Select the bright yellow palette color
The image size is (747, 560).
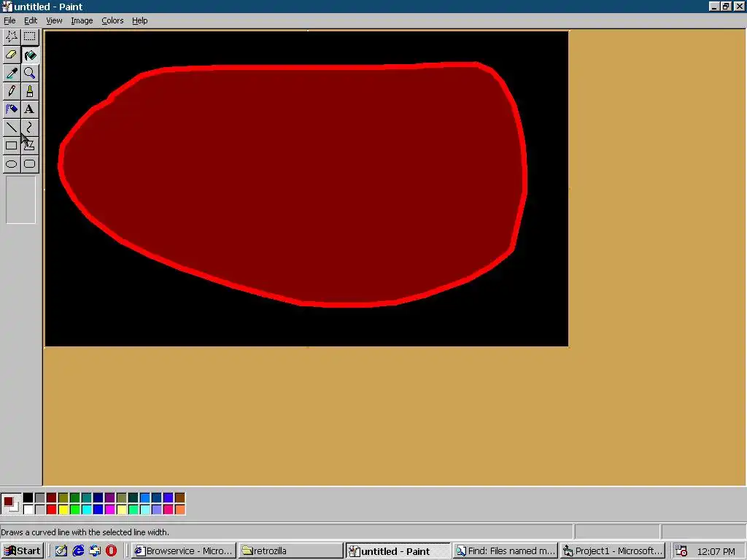click(x=63, y=510)
